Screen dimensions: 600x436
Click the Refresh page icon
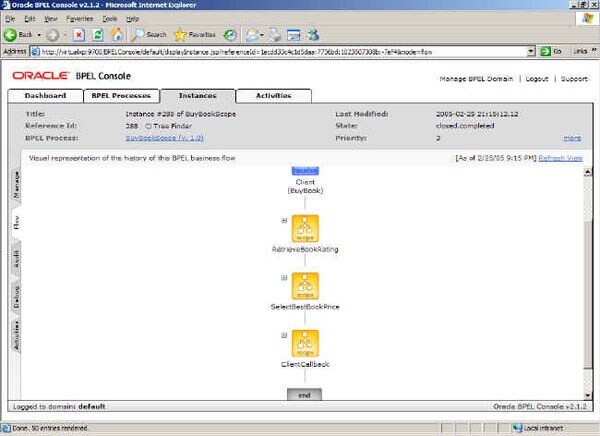coord(98,35)
